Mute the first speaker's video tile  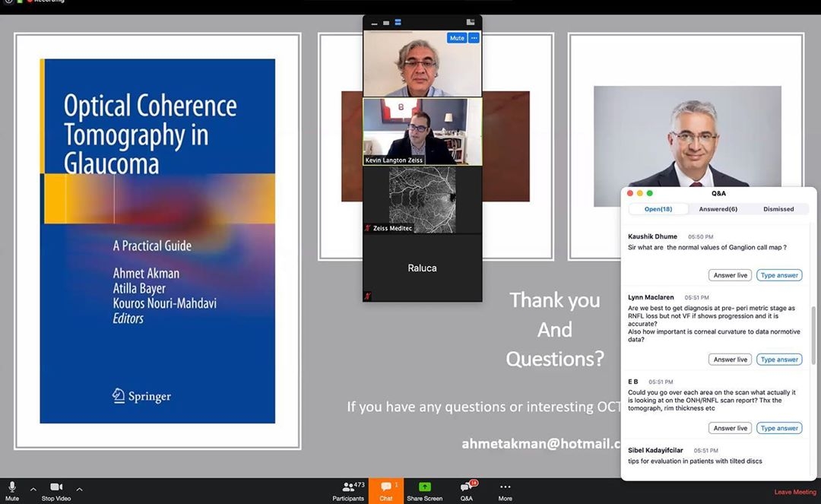point(457,38)
